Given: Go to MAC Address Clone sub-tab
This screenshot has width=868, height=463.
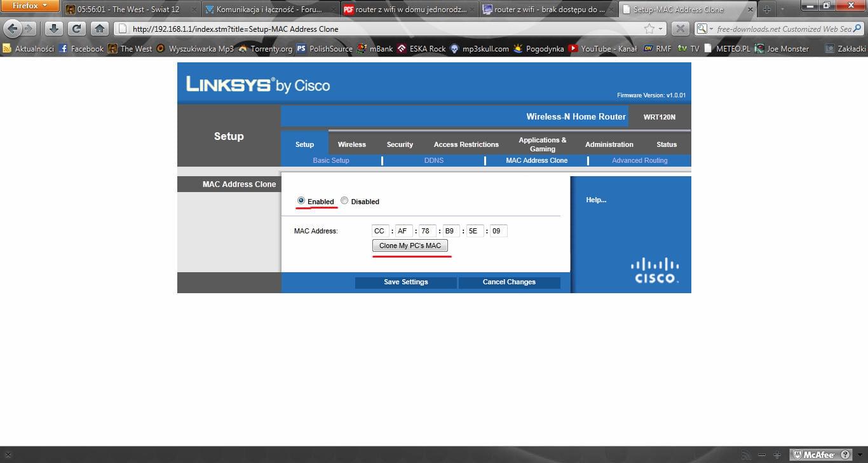Looking at the screenshot, I should pyautogui.click(x=537, y=160).
